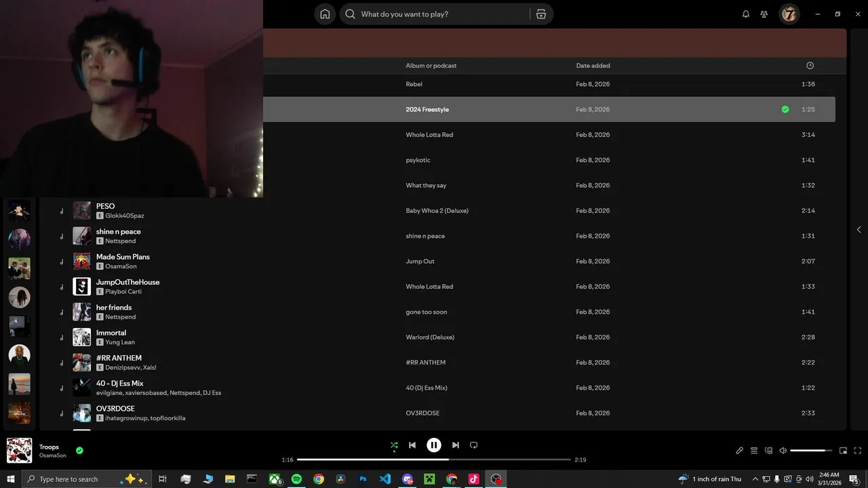The height and width of the screenshot is (488, 868).
Task: Open Discord from the taskbar
Action: tap(408, 479)
